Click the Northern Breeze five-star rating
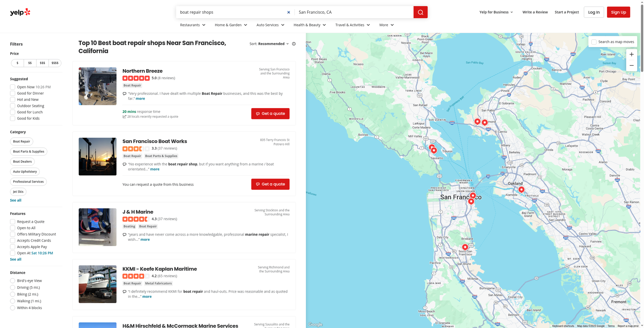 tap(136, 78)
